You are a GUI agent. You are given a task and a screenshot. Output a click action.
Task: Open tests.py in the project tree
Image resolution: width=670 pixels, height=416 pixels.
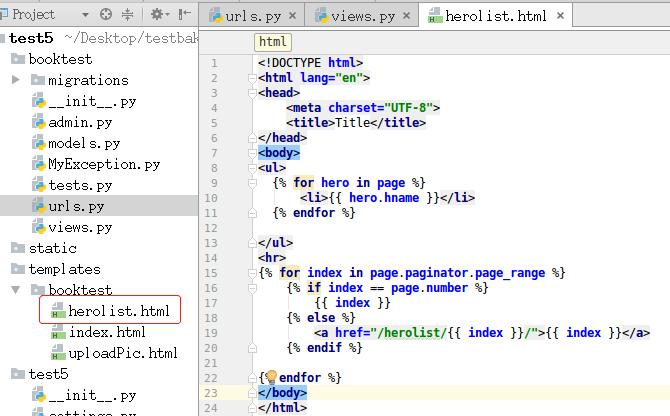[x=80, y=185]
